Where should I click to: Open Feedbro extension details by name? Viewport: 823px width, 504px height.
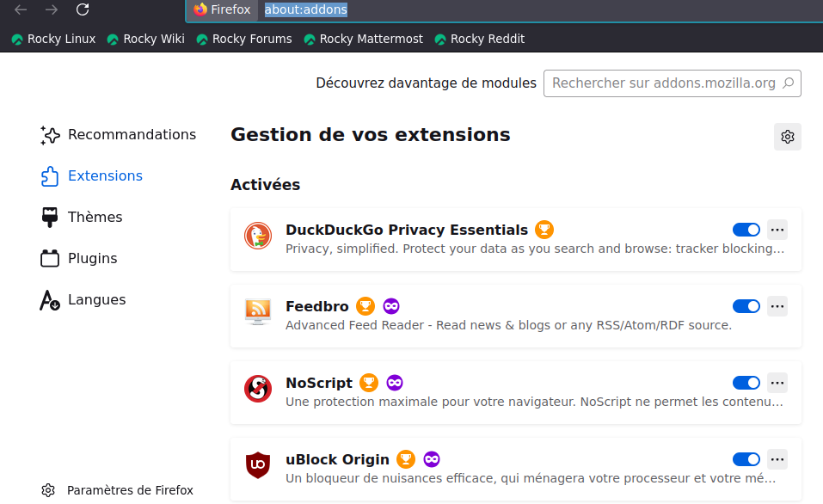(317, 306)
